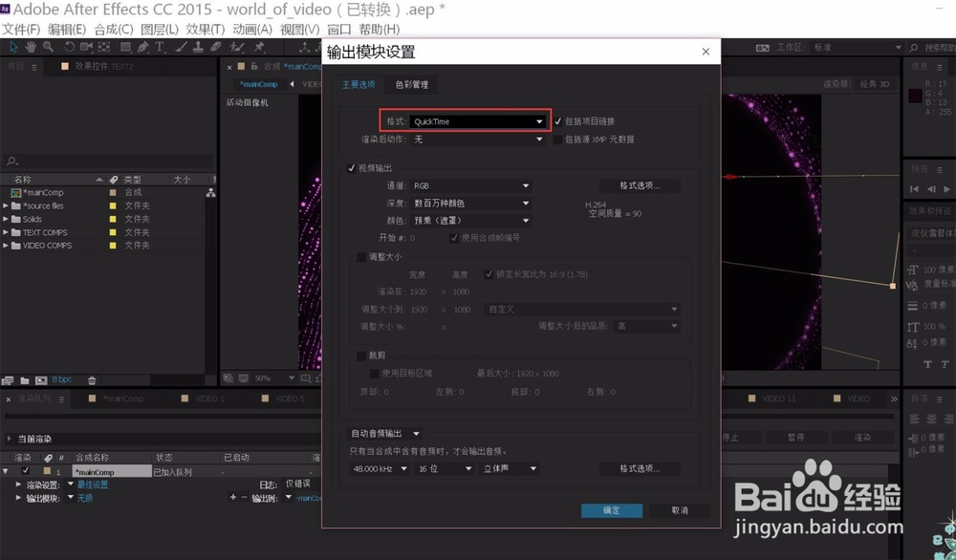Add output module with plus icon
Screen dimensions: 956x560
click(233, 497)
